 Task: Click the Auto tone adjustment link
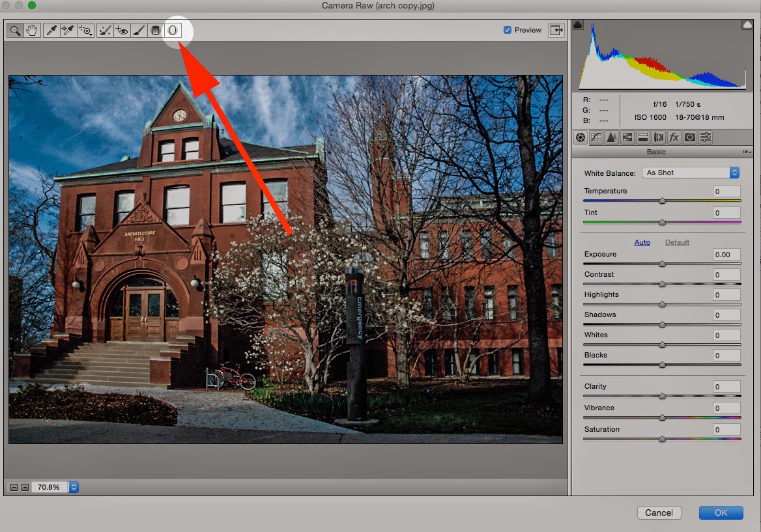pyautogui.click(x=642, y=242)
